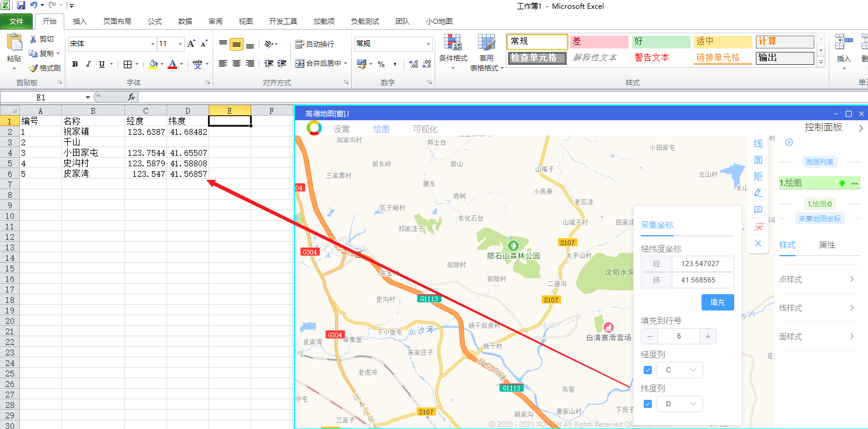Image resolution: width=868 pixels, height=429 pixels.
Task: Increase the cell indent
Action: pos(282,64)
